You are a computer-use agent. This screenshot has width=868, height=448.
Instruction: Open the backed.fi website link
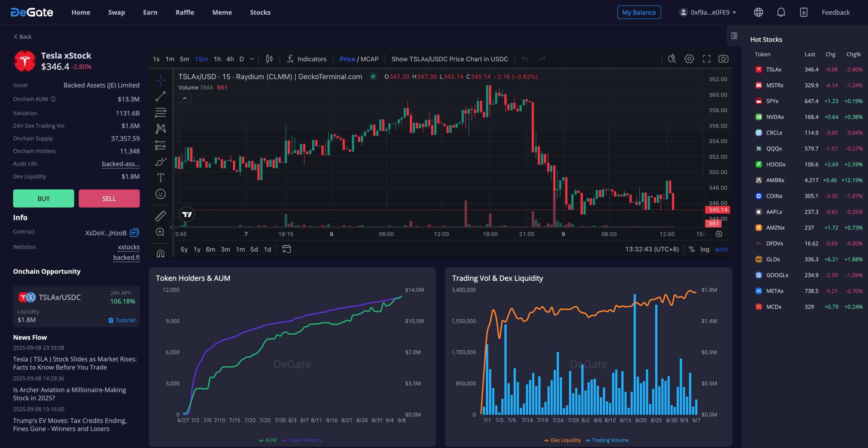click(x=126, y=257)
